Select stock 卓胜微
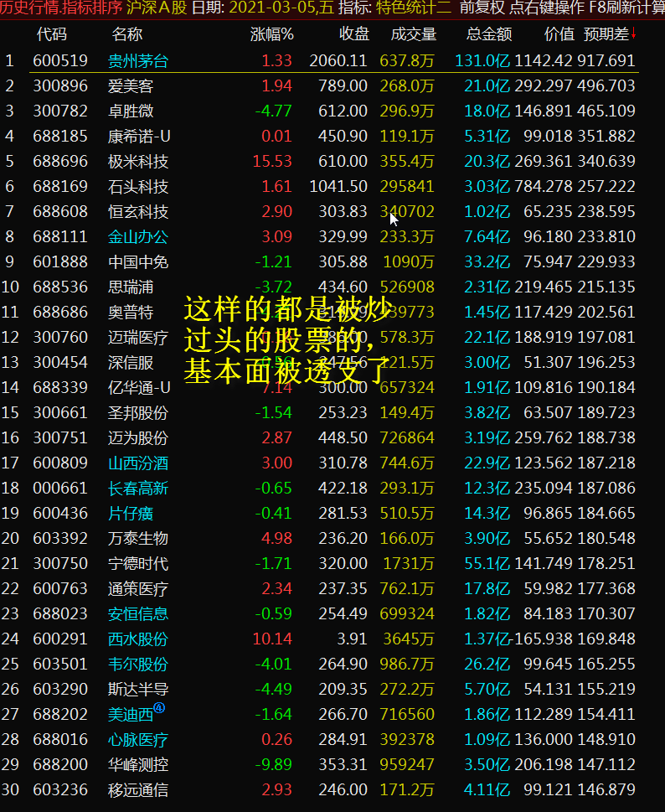The height and width of the screenshot is (812, 665). click(x=131, y=111)
